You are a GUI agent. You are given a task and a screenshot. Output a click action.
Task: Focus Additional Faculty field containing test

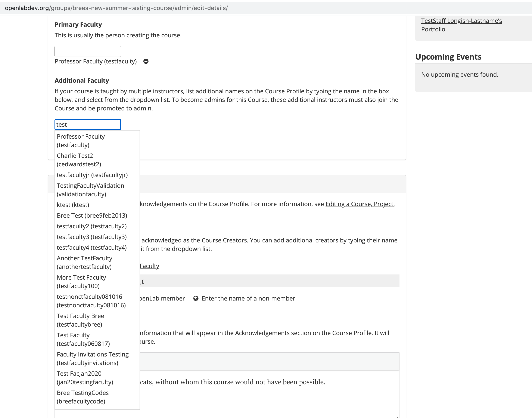tap(88, 125)
